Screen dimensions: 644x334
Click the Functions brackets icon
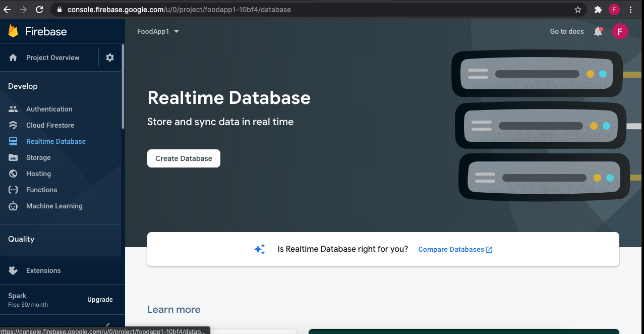pos(13,190)
